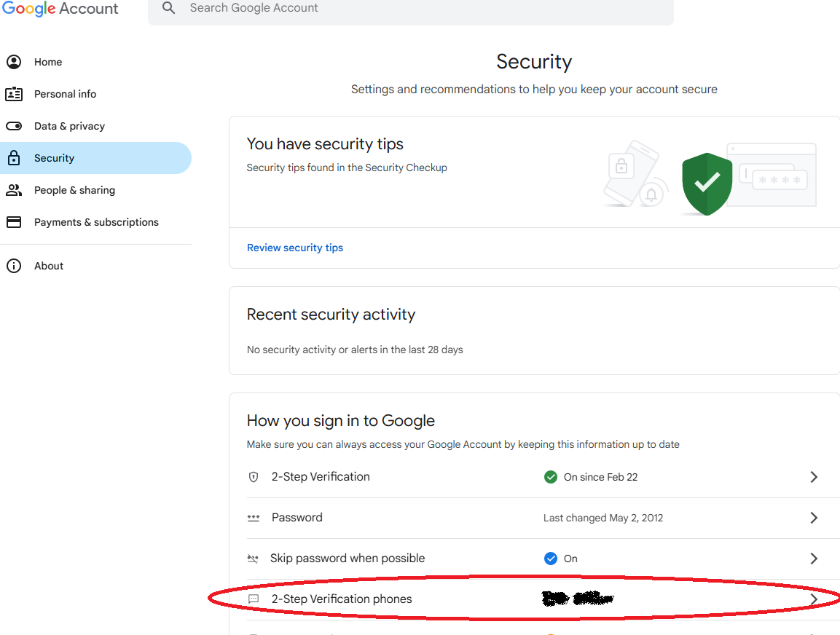This screenshot has height=635, width=840.
Task: Click the Personal info ID card icon
Action: (14, 94)
